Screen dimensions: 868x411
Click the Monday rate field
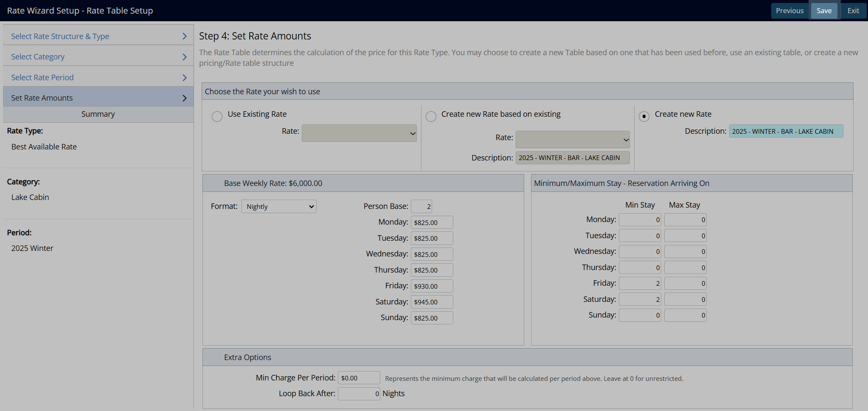coord(432,222)
